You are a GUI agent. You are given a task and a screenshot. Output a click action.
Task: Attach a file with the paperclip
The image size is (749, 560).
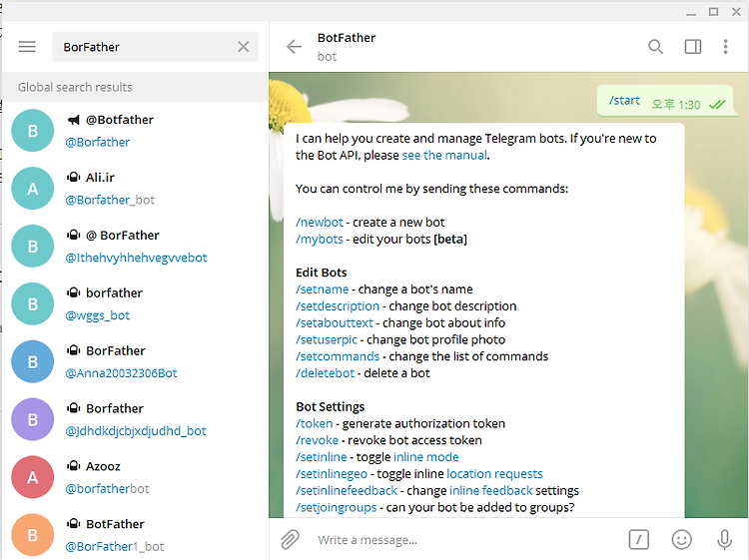pyautogui.click(x=290, y=539)
